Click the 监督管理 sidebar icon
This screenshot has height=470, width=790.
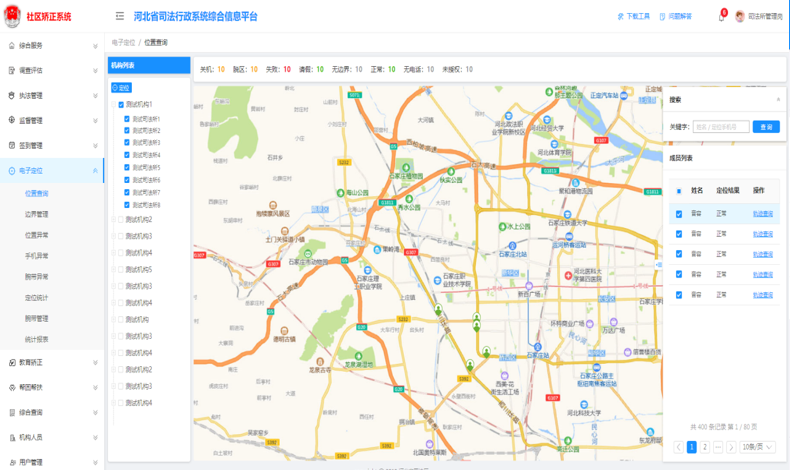(10, 120)
